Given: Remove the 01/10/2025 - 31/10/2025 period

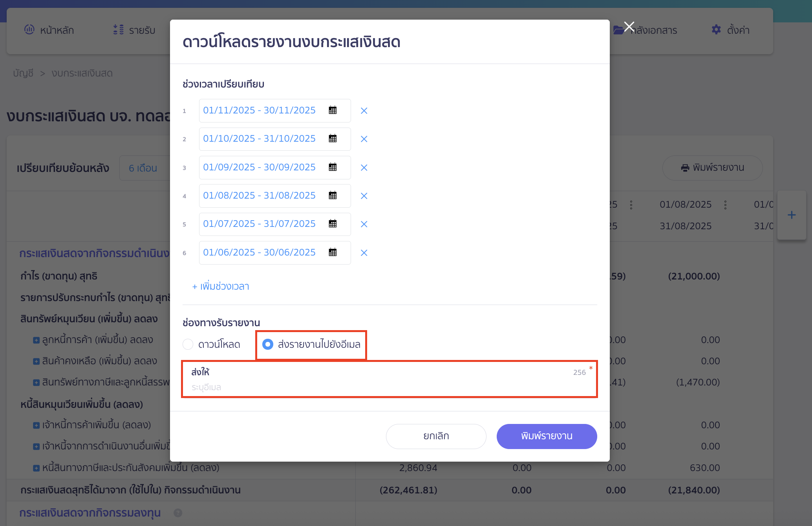Looking at the screenshot, I should (x=364, y=139).
